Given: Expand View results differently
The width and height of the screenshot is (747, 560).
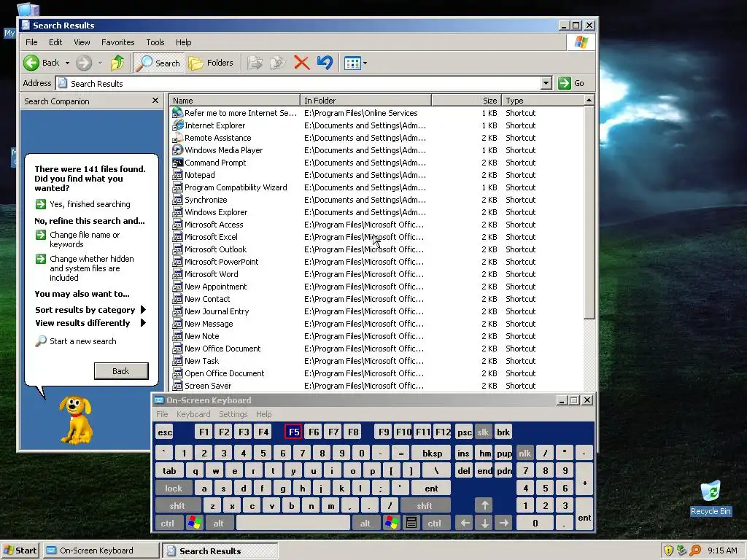Looking at the screenshot, I should click(90, 323).
